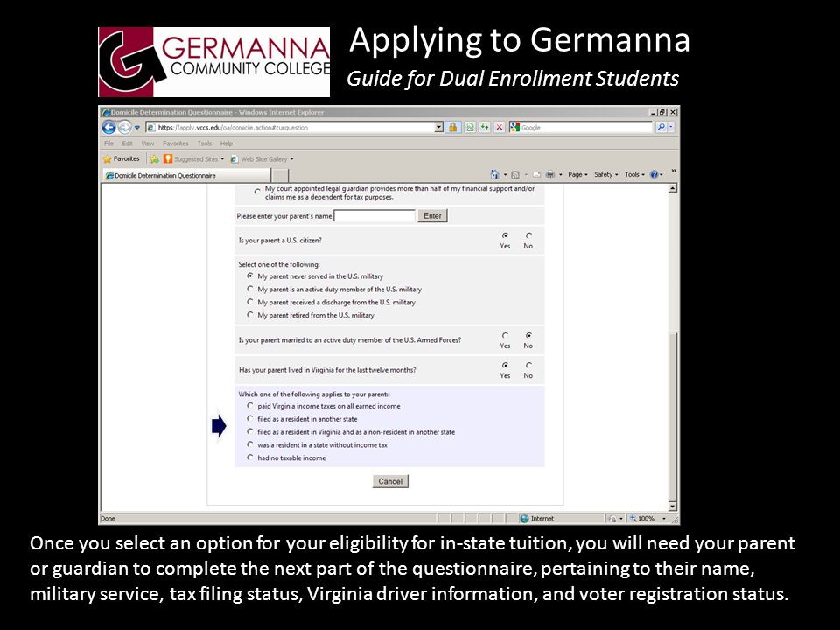Click the page scrollbar up arrow
The image size is (840, 630).
coord(673,188)
